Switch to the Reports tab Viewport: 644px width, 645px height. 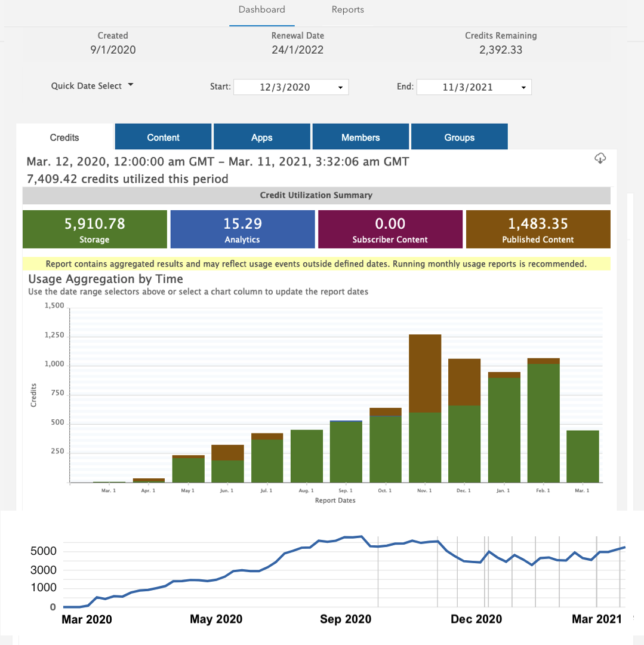coord(347,10)
